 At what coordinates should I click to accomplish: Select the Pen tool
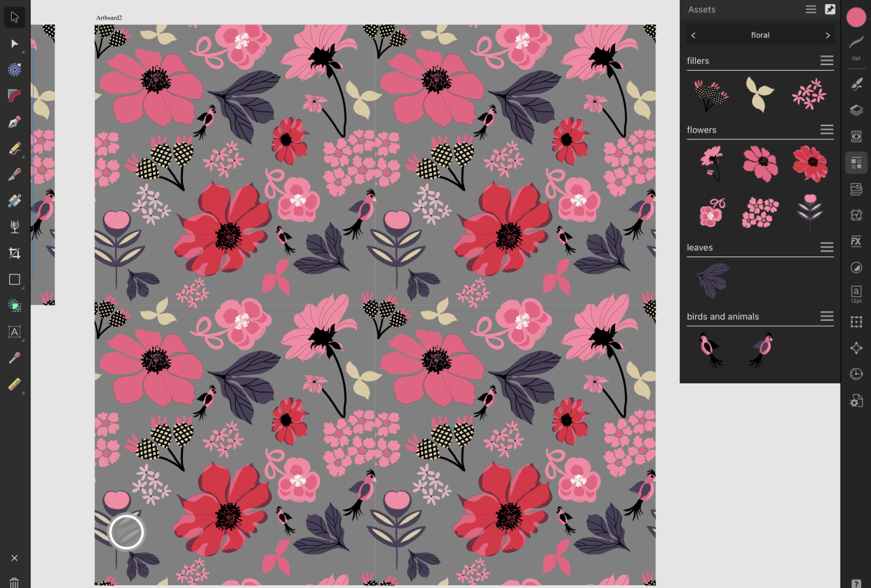tap(14, 121)
